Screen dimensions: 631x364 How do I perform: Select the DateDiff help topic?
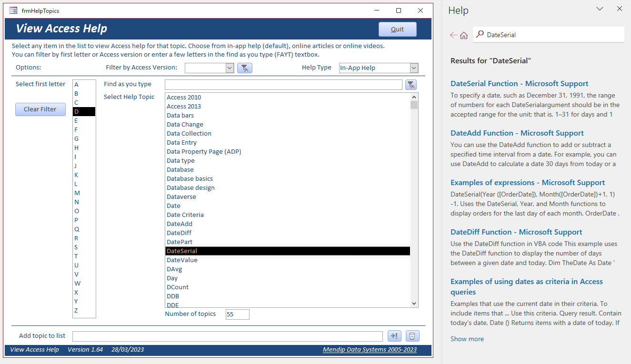point(288,233)
